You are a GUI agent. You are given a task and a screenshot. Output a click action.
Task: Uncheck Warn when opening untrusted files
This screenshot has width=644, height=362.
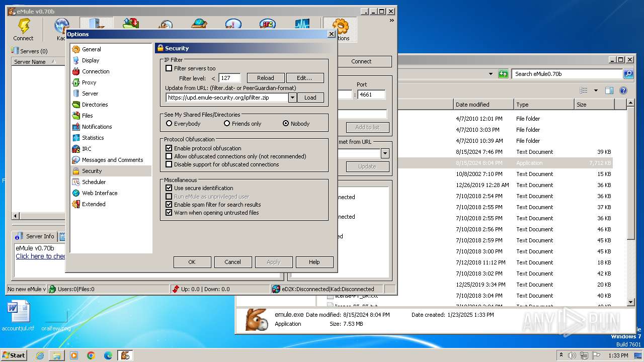[169, 213]
